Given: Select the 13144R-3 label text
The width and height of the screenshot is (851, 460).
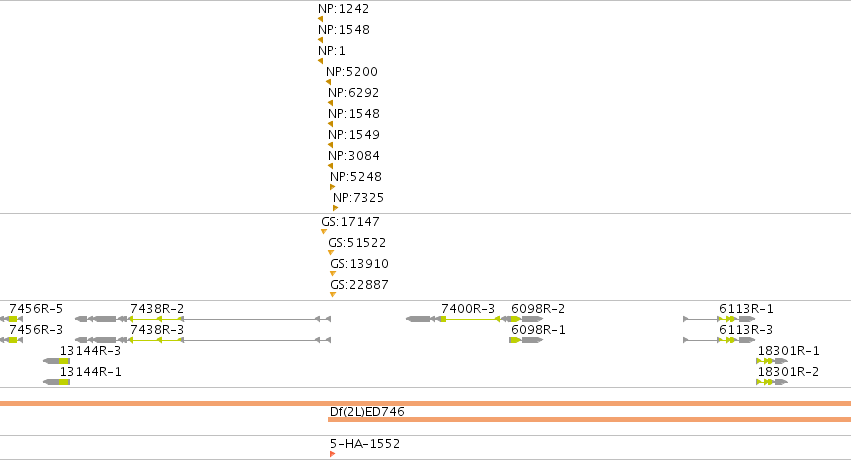Looking at the screenshot, I should pyautogui.click(x=91, y=350).
